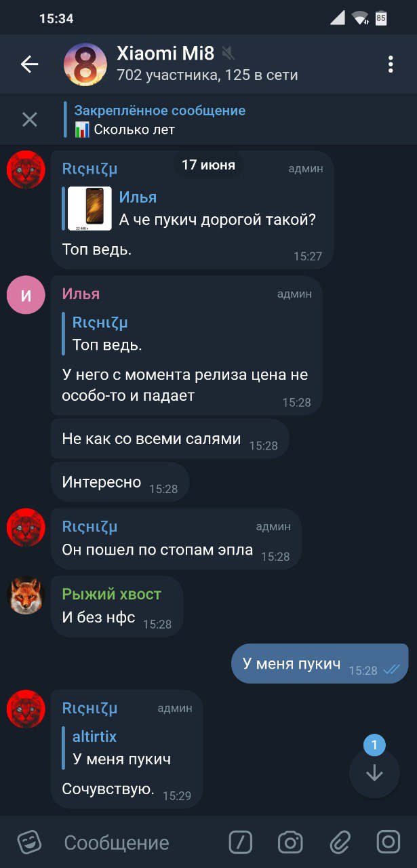This screenshot has height=868, width=417.
Task: Tap the back arrow to leave chat
Action: click(x=29, y=64)
